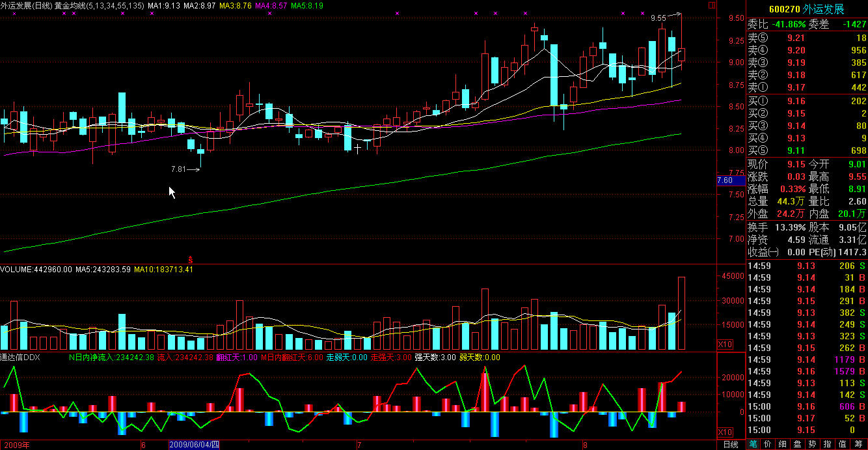Click the 委差 value -1427

[x=854, y=25]
